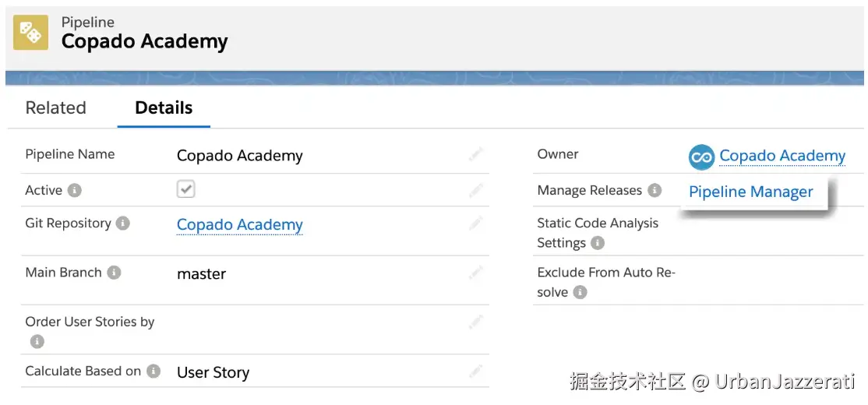Click the owner avatar icon

[x=701, y=157]
